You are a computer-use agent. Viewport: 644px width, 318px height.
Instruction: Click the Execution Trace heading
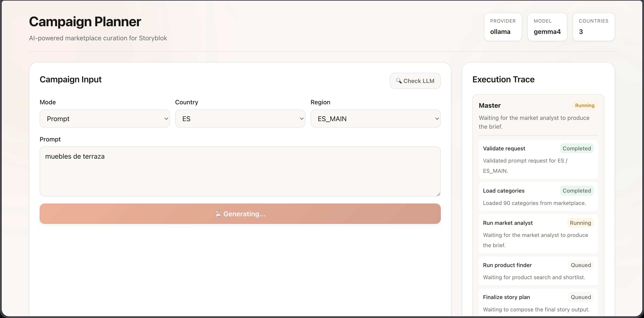tap(503, 79)
